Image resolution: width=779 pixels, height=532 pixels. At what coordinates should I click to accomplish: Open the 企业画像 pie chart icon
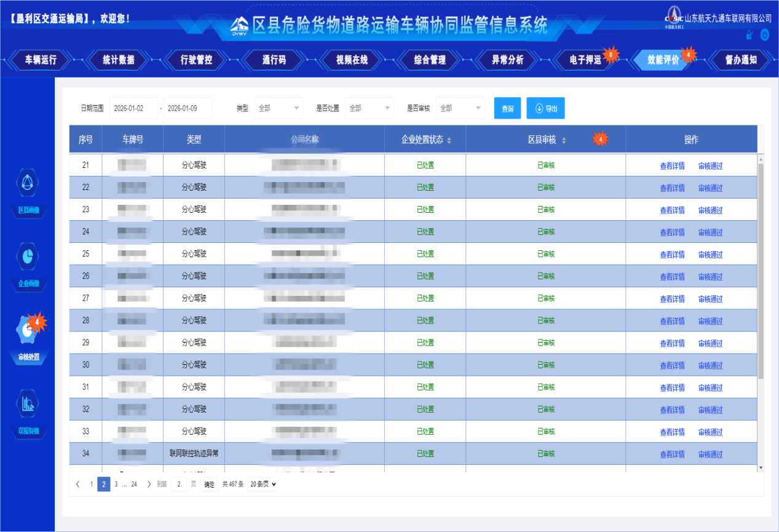[x=28, y=256]
